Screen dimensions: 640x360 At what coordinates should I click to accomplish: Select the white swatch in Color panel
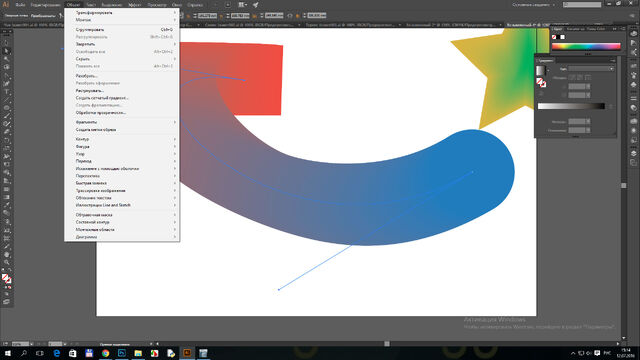click(x=562, y=37)
